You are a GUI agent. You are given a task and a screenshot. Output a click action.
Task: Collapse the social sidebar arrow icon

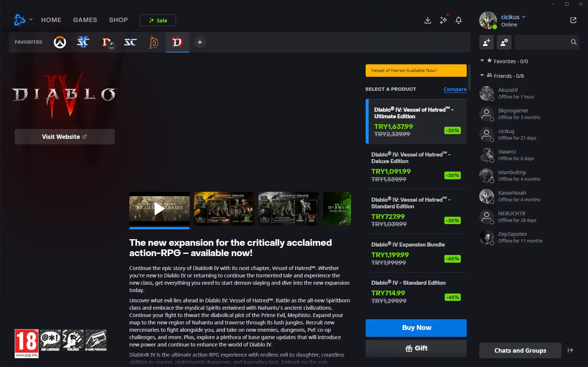(x=570, y=350)
